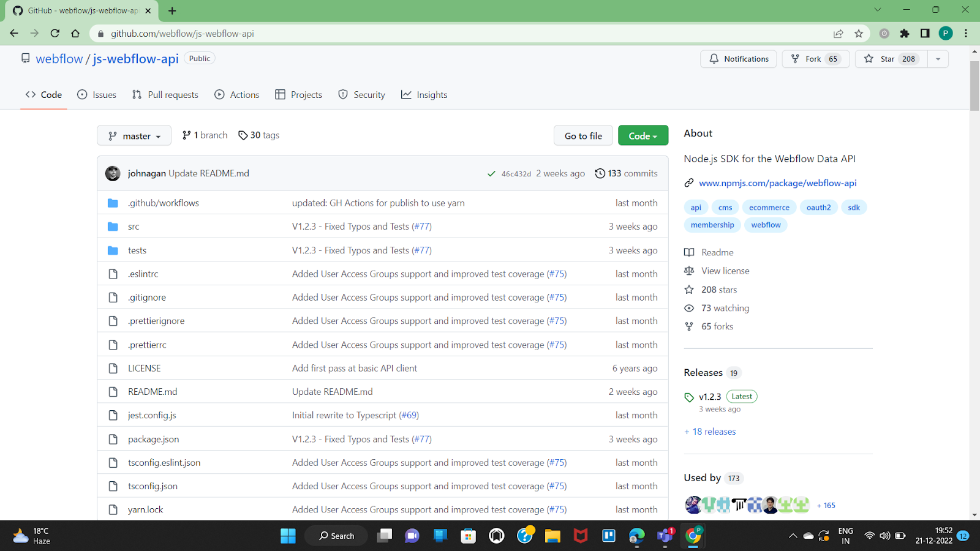Open the README.md file

click(153, 392)
